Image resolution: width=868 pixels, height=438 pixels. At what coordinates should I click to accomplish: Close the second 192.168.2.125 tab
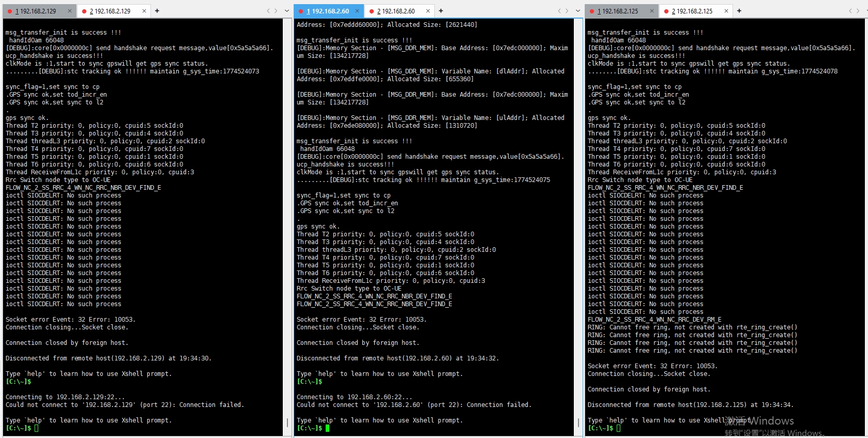click(x=726, y=11)
